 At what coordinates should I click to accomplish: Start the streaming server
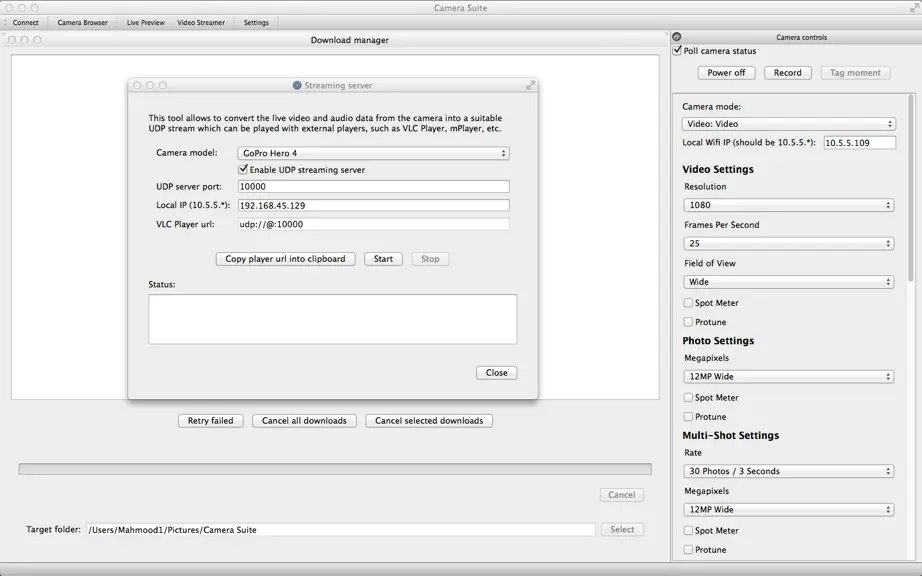click(x=383, y=259)
